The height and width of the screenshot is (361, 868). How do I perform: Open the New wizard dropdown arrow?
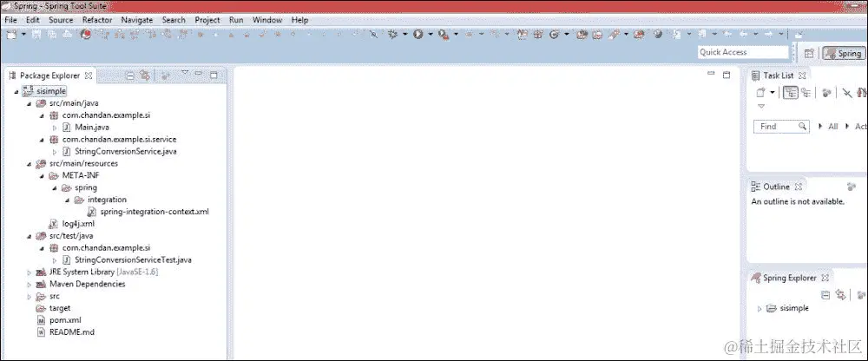coord(23,35)
